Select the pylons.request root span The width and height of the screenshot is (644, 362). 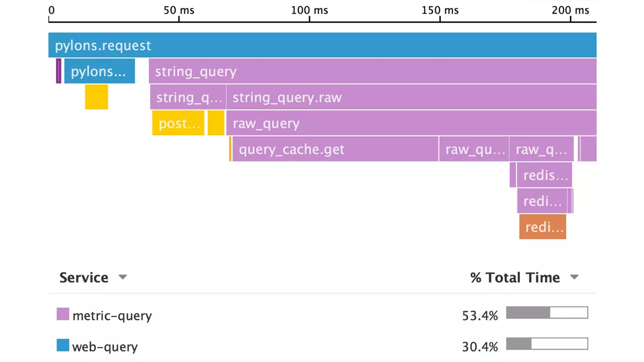322,45
